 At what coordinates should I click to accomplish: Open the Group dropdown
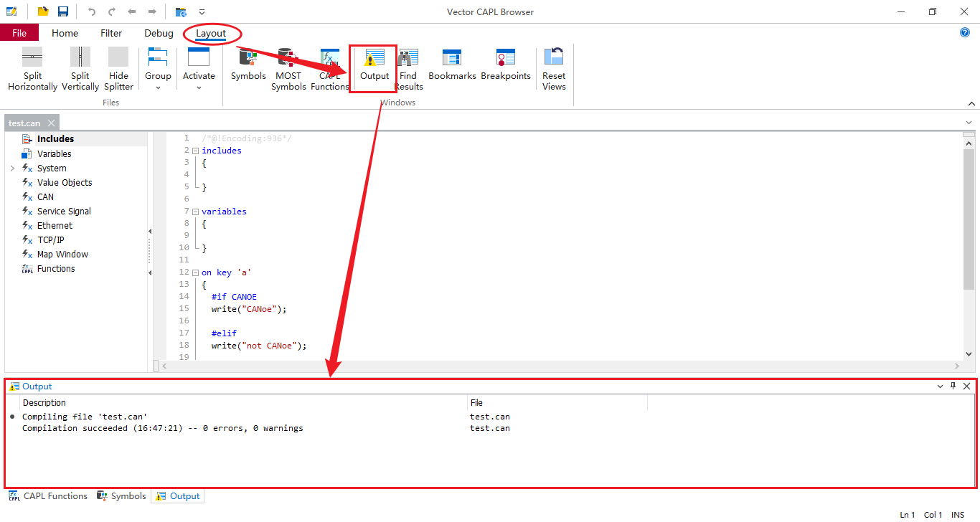click(158, 69)
